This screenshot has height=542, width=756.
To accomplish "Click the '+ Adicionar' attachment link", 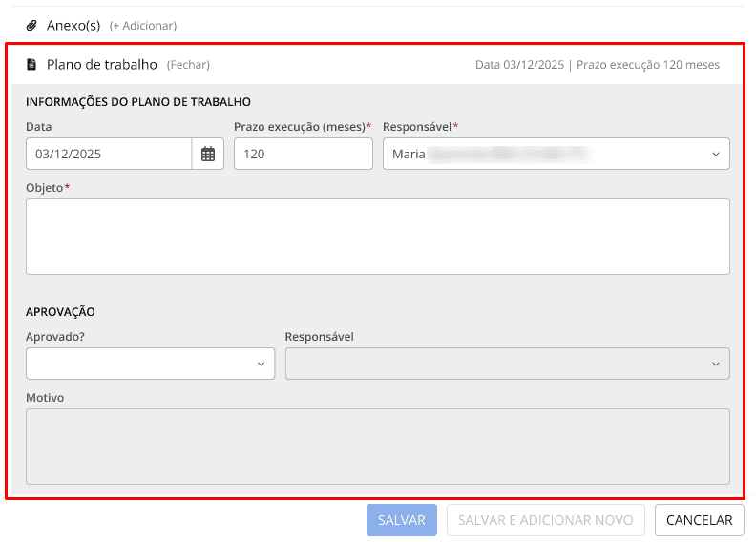I will click(143, 26).
